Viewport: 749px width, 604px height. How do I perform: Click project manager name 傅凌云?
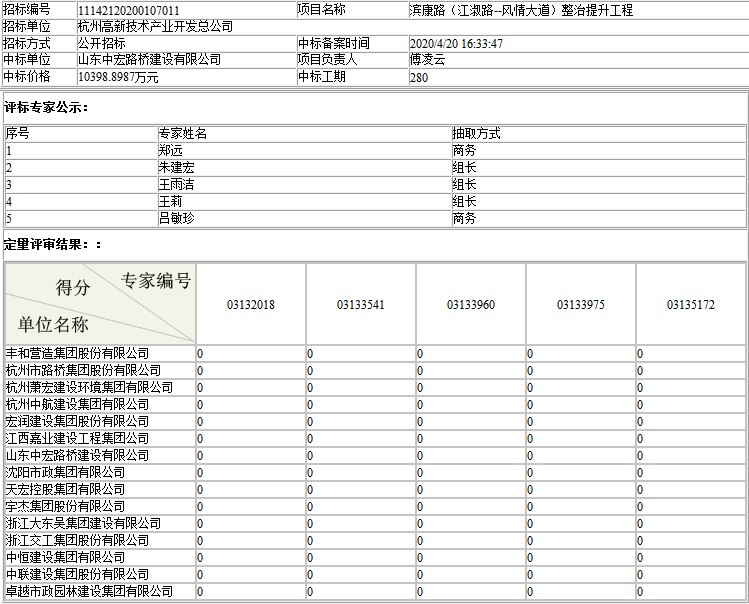pyautogui.click(x=428, y=60)
